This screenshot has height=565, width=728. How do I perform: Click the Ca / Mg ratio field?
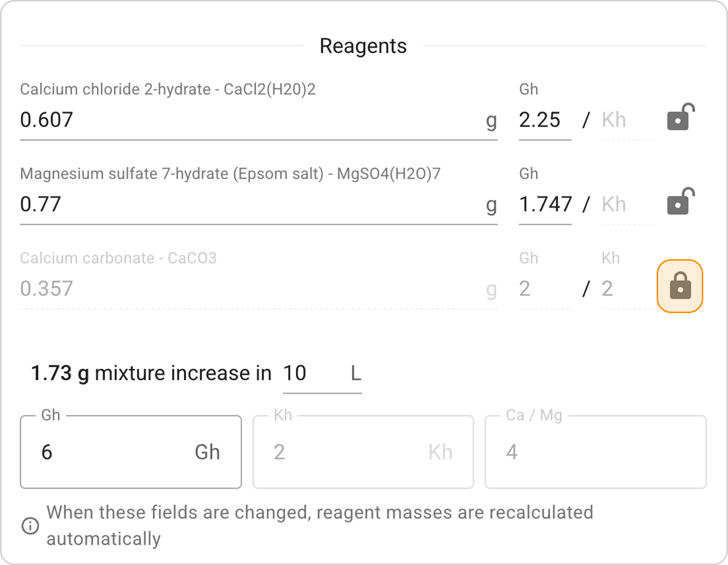click(596, 452)
